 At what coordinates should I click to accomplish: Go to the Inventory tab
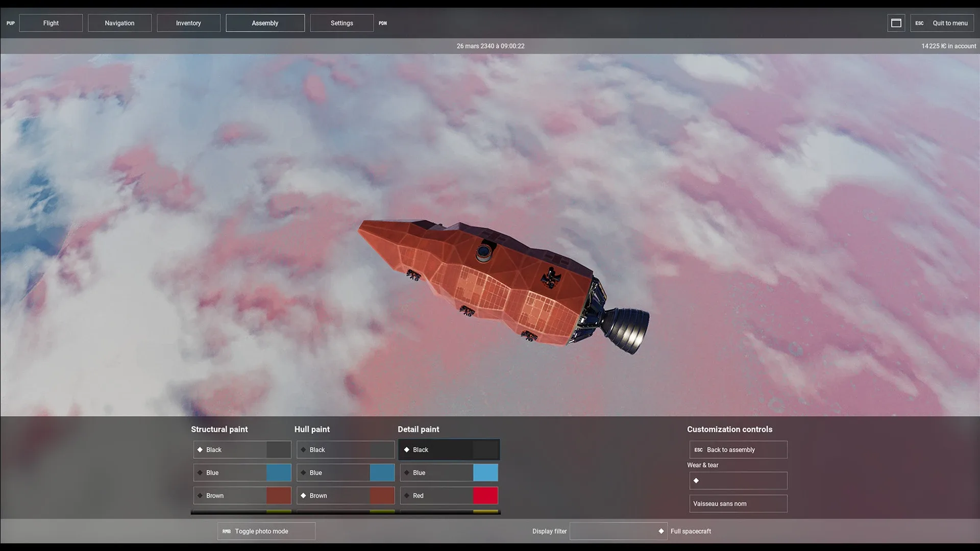188,23
